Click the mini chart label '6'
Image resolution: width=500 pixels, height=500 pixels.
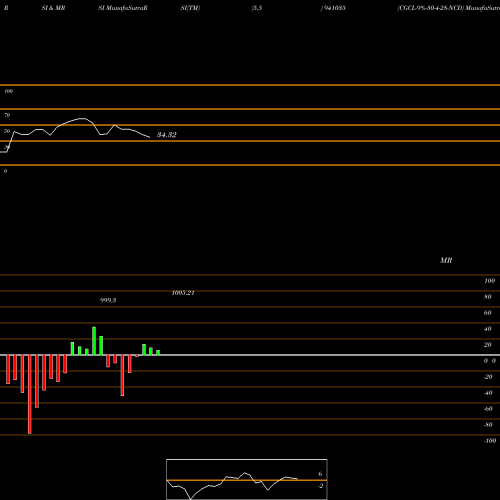tap(320, 474)
